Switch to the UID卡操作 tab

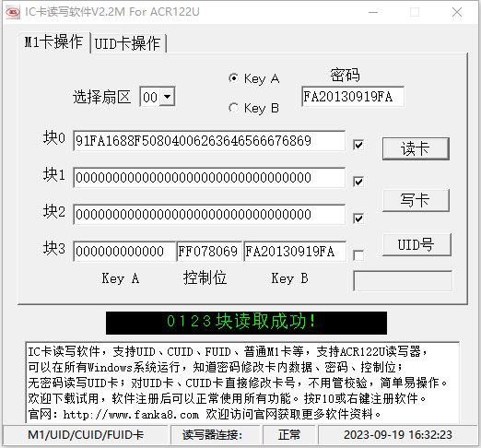point(128,43)
